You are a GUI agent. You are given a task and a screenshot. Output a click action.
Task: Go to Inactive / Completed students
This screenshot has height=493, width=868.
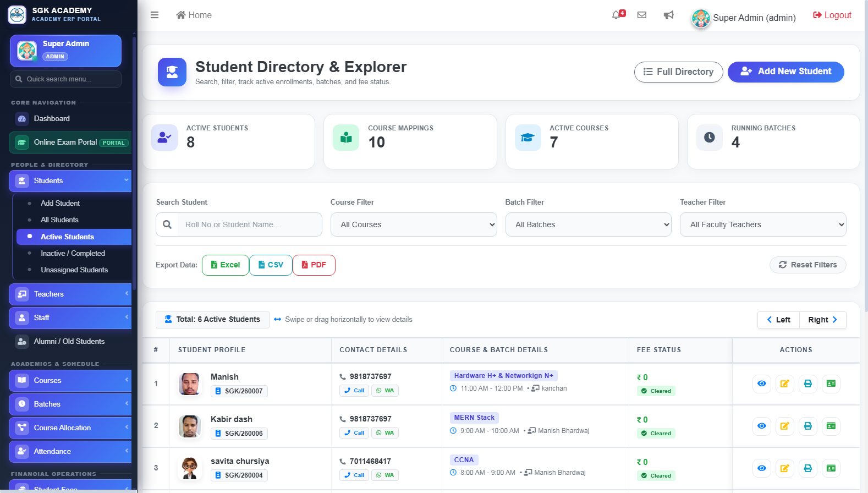coord(73,253)
